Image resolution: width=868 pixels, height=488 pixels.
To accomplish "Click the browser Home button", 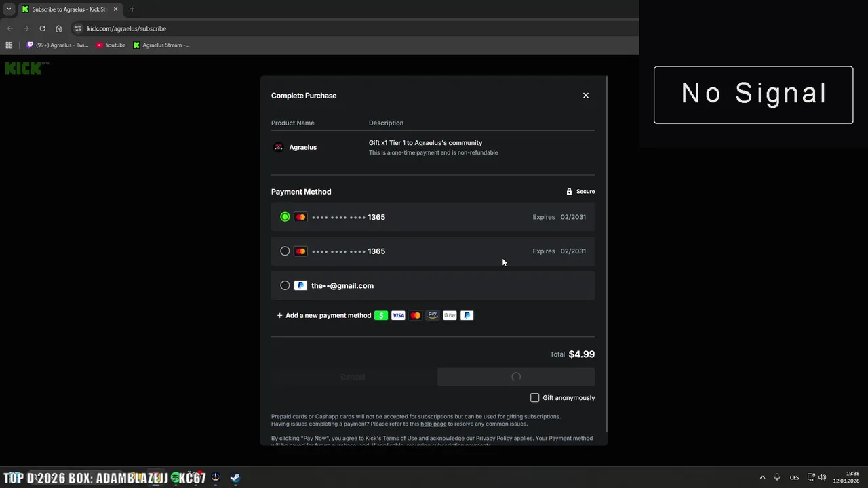I will tap(58, 28).
